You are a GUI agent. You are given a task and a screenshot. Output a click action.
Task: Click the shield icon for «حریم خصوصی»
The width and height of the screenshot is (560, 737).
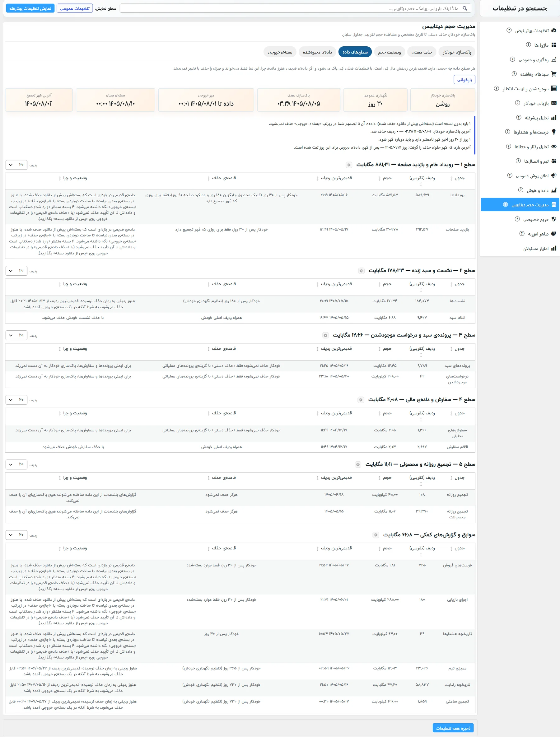[554, 219]
